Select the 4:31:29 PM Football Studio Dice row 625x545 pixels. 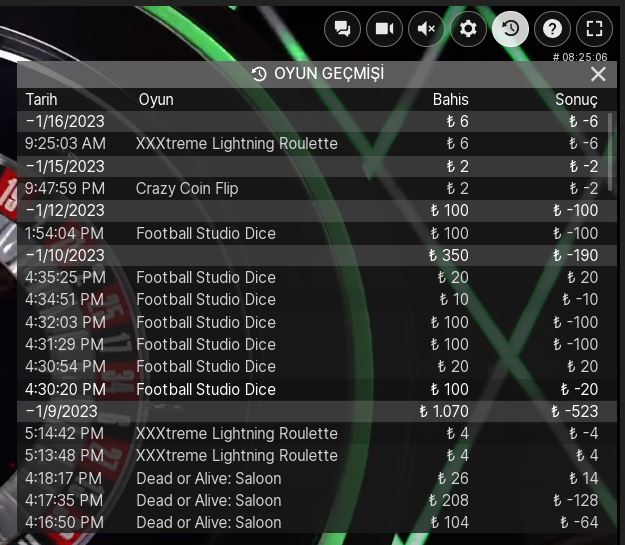click(317, 344)
